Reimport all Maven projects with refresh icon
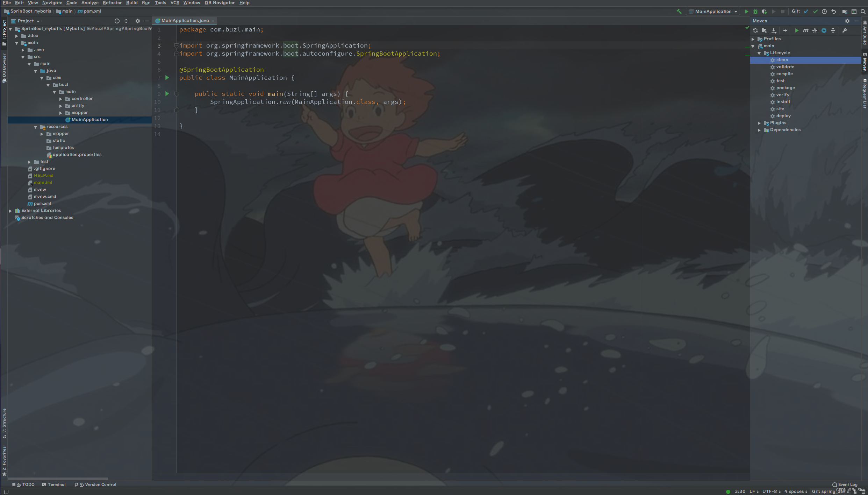This screenshot has width=868, height=495. (x=755, y=30)
